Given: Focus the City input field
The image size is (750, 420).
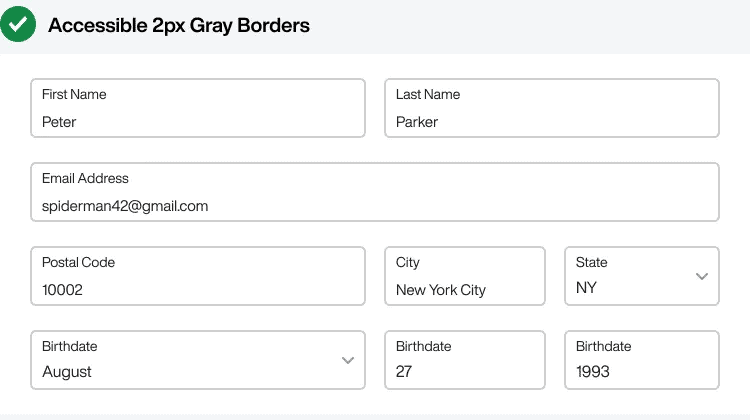Looking at the screenshot, I should [x=465, y=276].
